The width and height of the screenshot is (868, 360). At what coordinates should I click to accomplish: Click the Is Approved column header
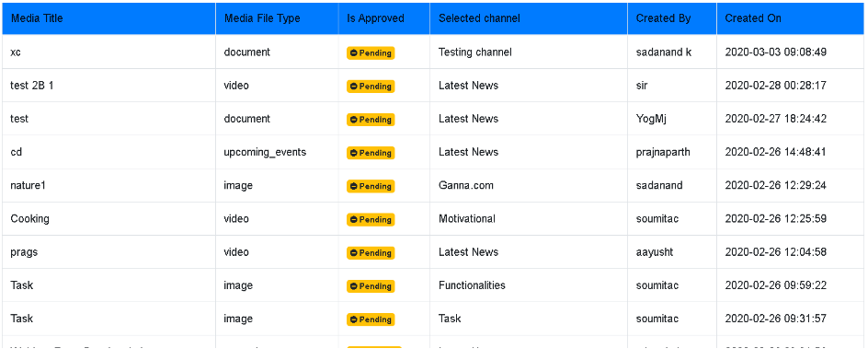click(x=384, y=18)
